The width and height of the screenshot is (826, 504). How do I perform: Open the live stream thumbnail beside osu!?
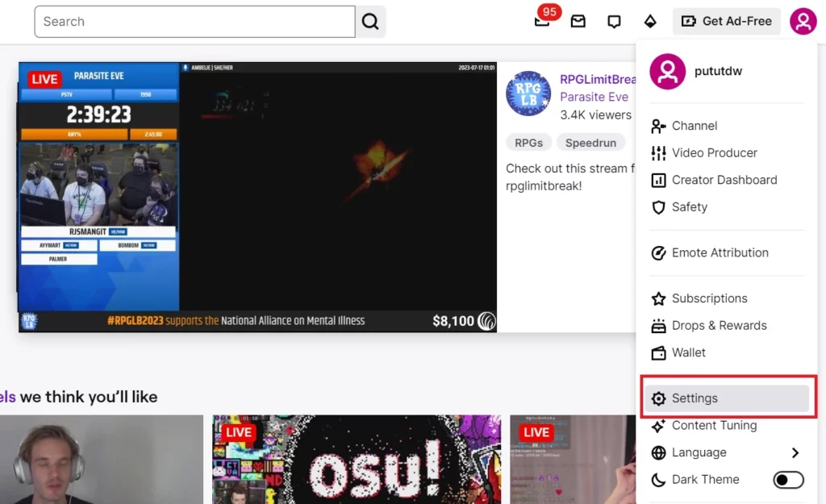[573, 459]
